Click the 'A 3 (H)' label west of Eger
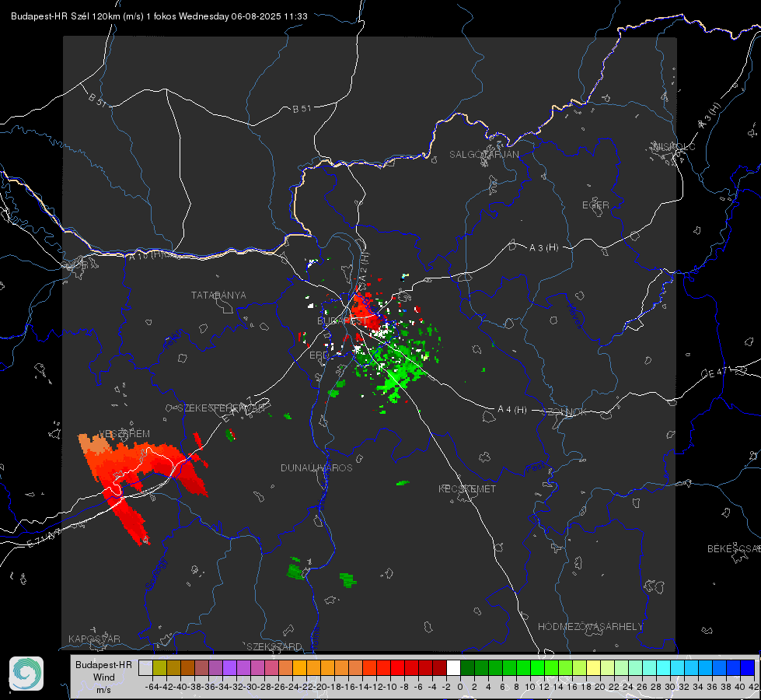Screen dimensions: 761x700 (x=543, y=248)
